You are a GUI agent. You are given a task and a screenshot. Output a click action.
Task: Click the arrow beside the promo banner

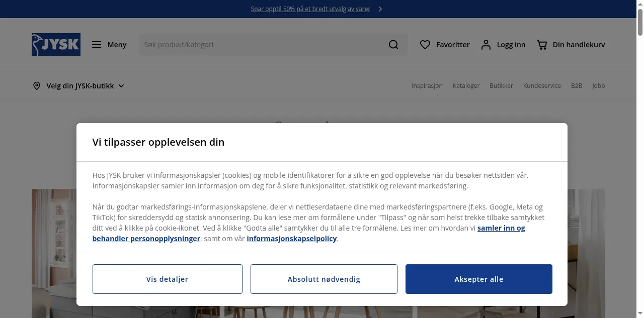point(380,9)
